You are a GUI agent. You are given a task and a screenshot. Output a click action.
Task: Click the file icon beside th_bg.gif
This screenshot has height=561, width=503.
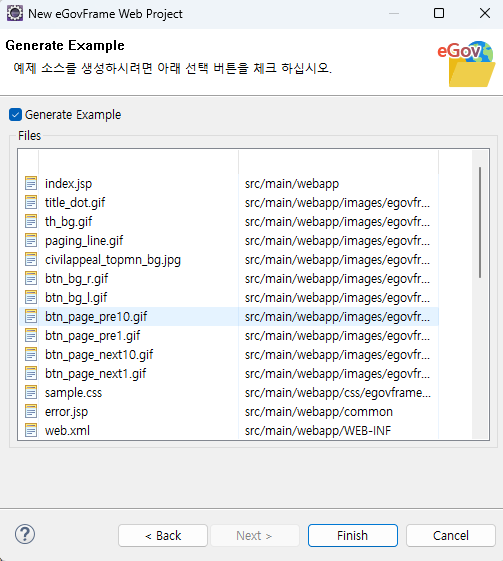[31, 221]
